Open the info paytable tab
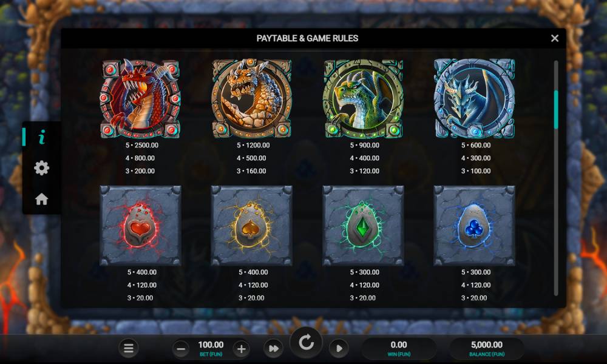Viewport: 607px width, 364px height. coord(42,137)
